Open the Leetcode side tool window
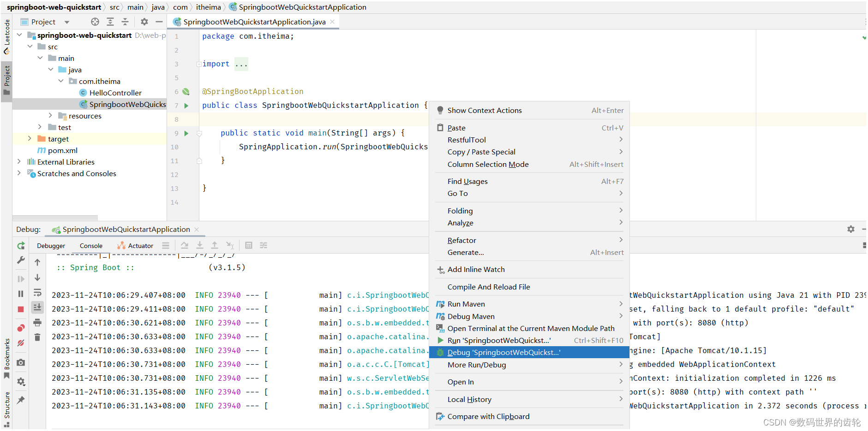The image size is (868, 431). click(6, 37)
